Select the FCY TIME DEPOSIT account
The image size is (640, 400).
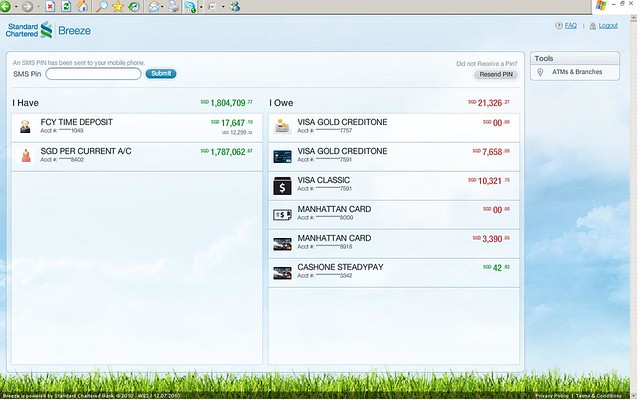(x=76, y=122)
